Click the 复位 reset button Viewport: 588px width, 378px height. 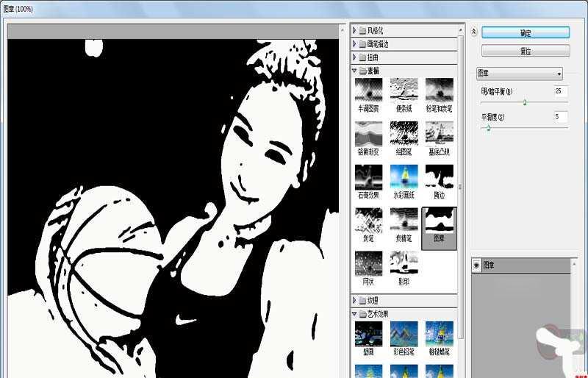(526, 51)
